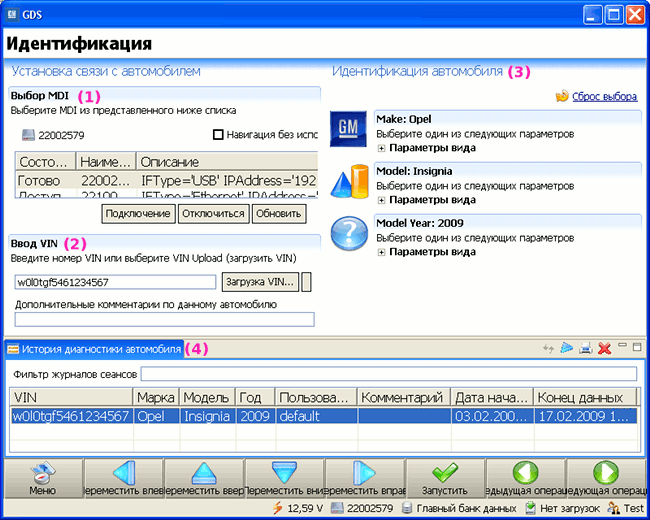Click 12,59 V voltage text in status bar
Viewport: 650px width, 520px height.
click(x=305, y=508)
